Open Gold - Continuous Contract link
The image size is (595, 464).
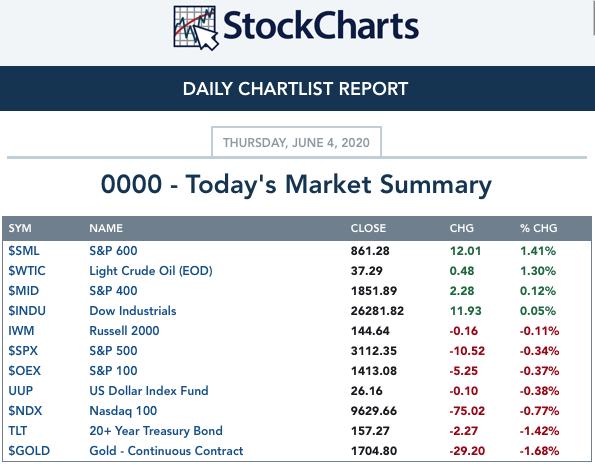(x=166, y=451)
